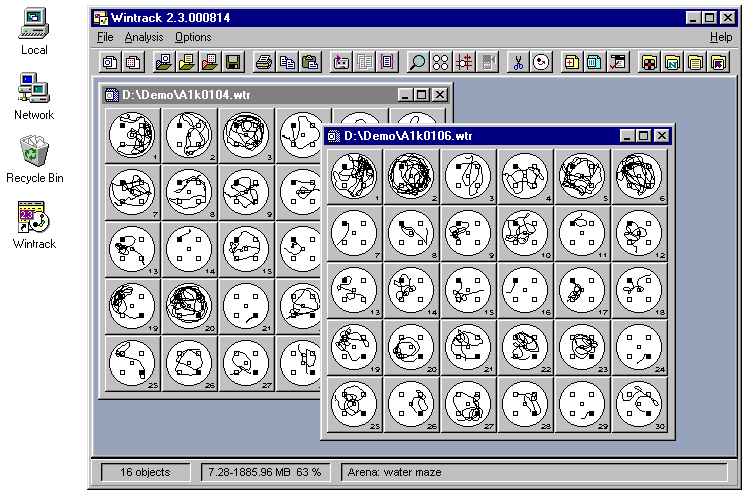750x500 pixels.
Task: Select the Local computer desktop icon
Action: coord(34,31)
